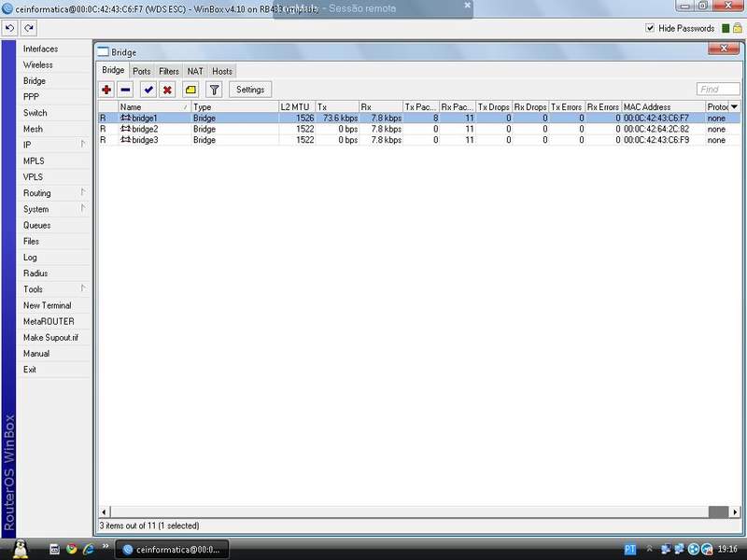The image size is (747, 560).
Task: Click horizontal scrollbar left arrow
Action: [x=104, y=511]
